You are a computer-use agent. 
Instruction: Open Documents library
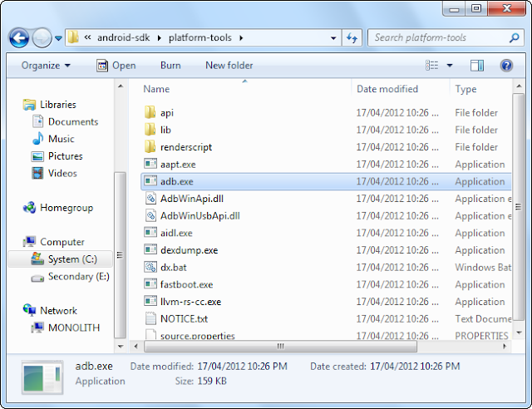tap(65, 121)
